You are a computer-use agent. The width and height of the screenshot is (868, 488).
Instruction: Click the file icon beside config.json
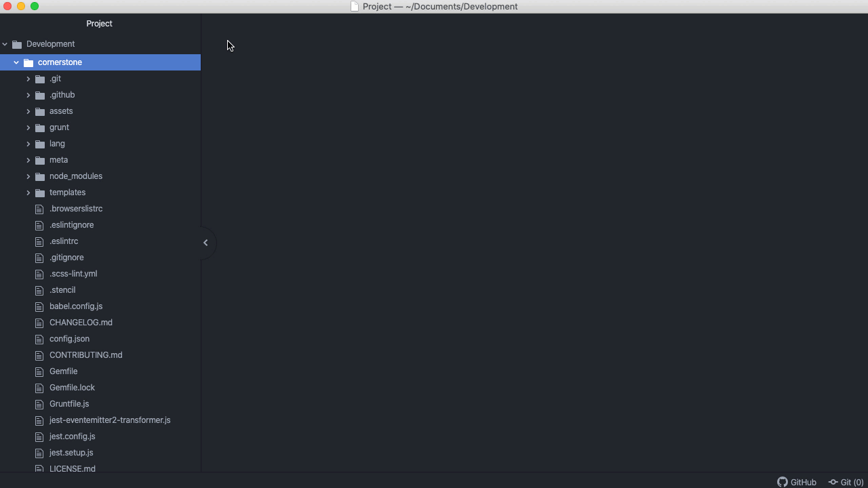[39, 338]
